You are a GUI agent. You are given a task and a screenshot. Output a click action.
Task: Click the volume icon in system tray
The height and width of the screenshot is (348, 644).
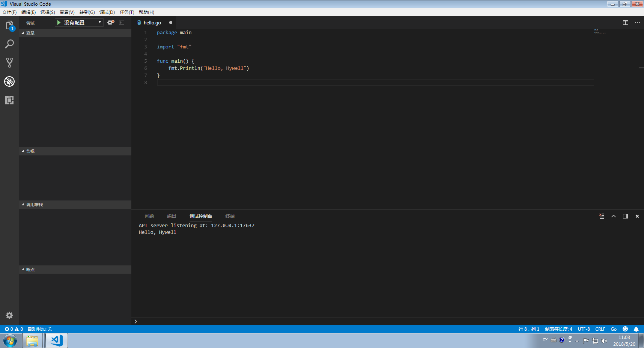(x=604, y=340)
